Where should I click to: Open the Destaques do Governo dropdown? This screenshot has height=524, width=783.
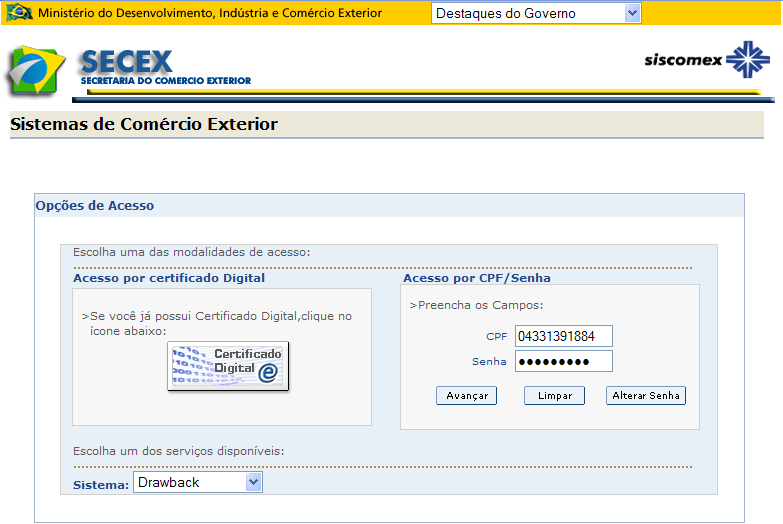(536, 13)
